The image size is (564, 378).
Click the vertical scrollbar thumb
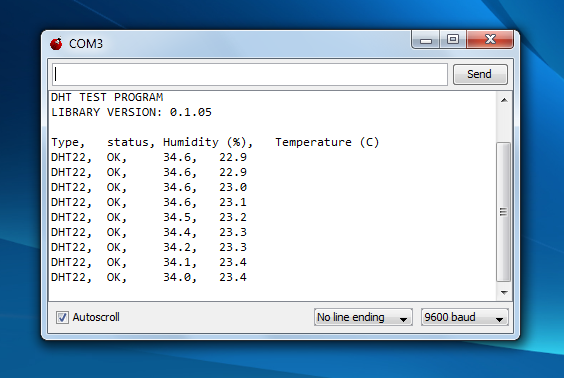coord(504,212)
